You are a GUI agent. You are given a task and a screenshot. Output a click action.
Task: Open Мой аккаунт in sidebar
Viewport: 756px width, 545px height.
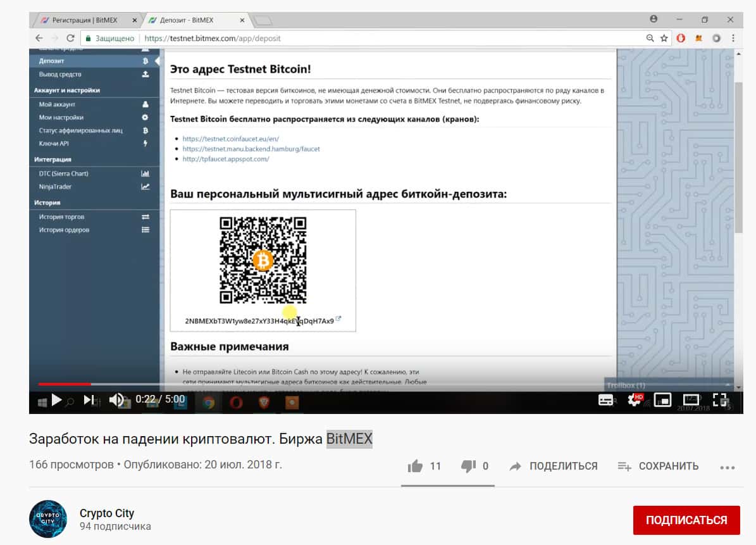(x=94, y=104)
